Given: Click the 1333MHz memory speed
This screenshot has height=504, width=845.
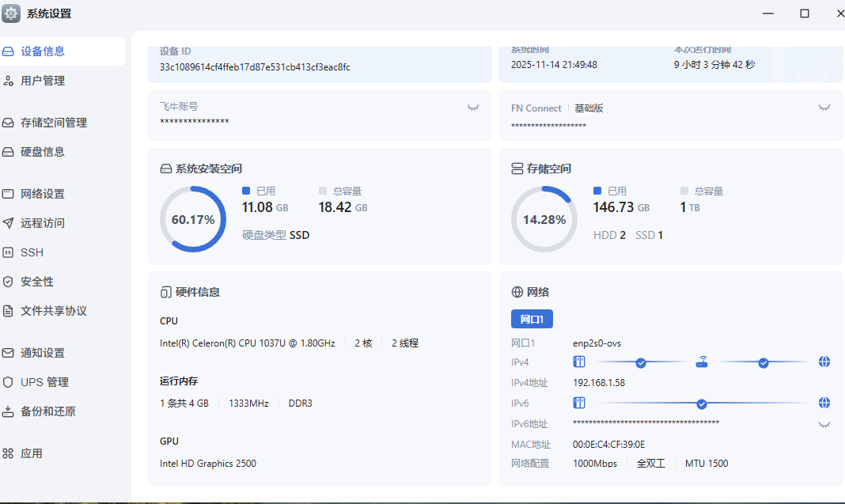Looking at the screenshot, I should click(x=248, y=404).
